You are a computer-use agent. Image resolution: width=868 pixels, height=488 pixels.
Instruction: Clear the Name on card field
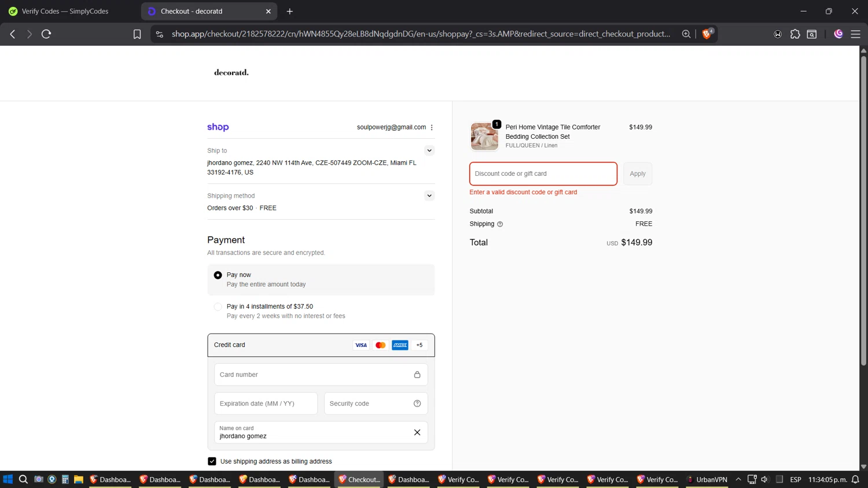(417, 432)
